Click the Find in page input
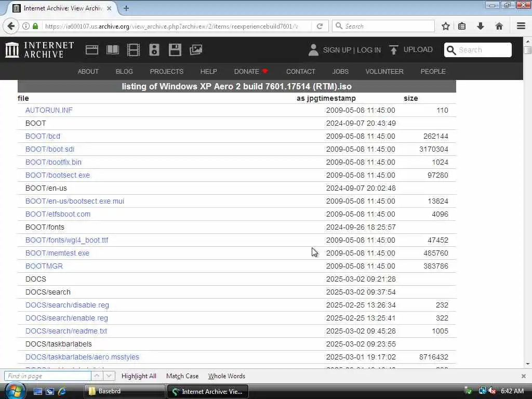Image resolution: width=532 pixels, height=399 pixels. click(47, 376)
